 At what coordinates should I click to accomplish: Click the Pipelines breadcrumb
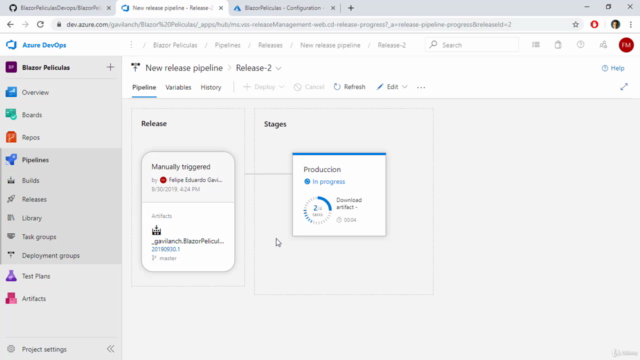click(x=228, y=45)
